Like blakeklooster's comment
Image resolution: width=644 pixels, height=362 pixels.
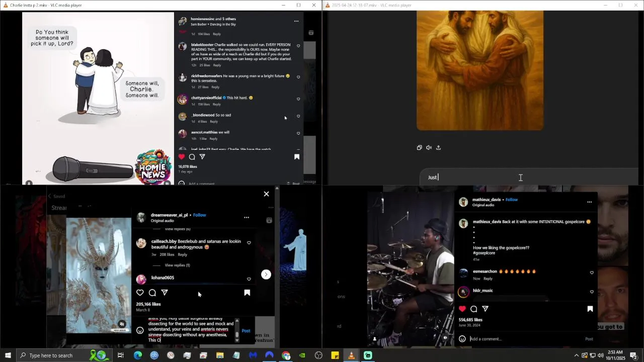click(x=298, y=46)
